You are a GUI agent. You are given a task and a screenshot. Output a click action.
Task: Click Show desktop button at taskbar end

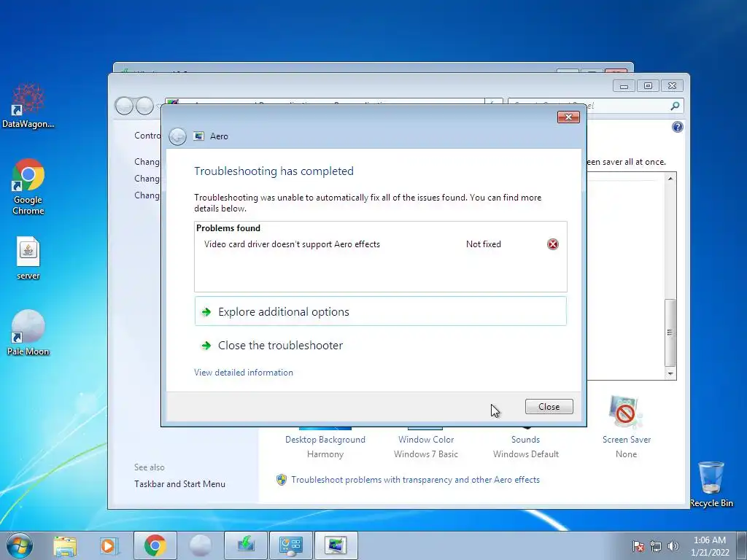point(741,545)
